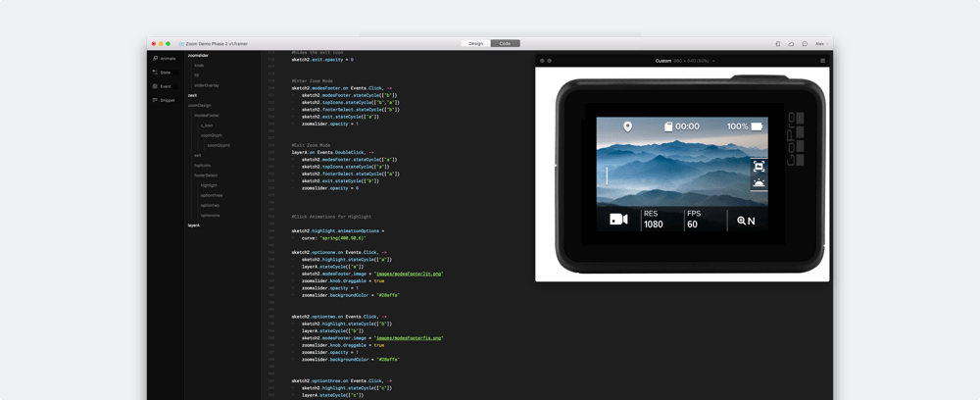Click the curve spring(400,50,6) line
Viewport: 980px width, 400px height.
coord(334,237)
